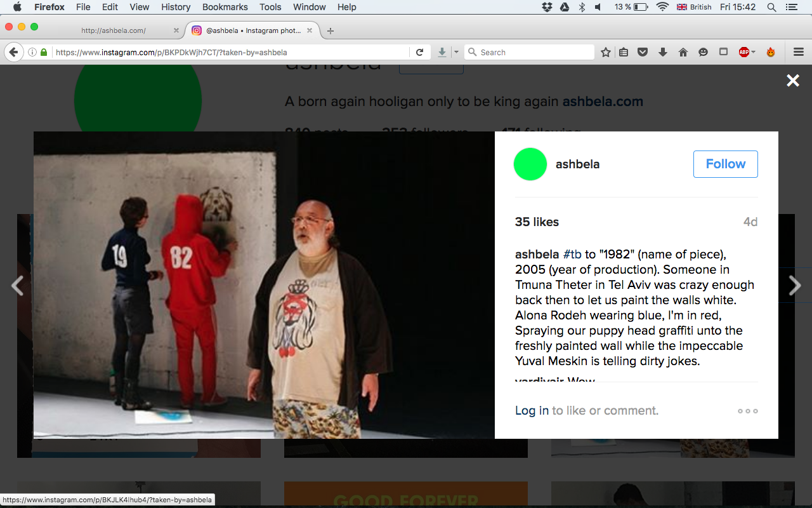This screenshot has height=508, width=812.
Task: Open Spotlight search in menu bar
Action: 772,7
